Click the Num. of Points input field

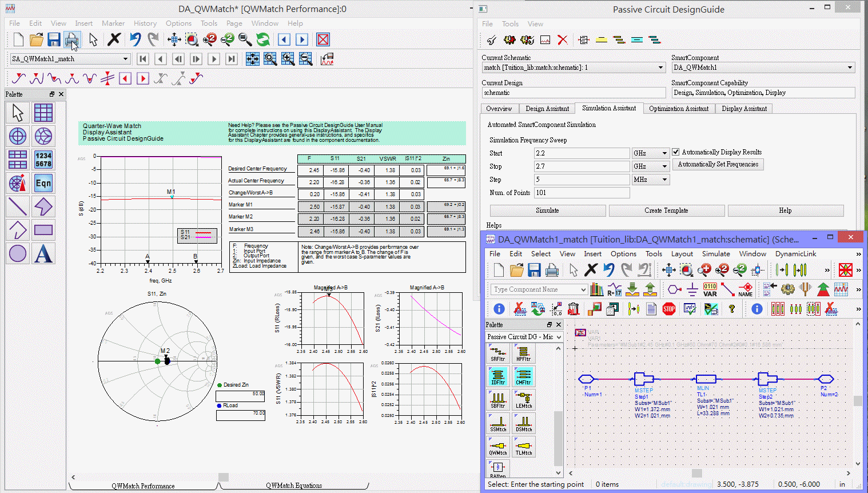coord(582,193)
